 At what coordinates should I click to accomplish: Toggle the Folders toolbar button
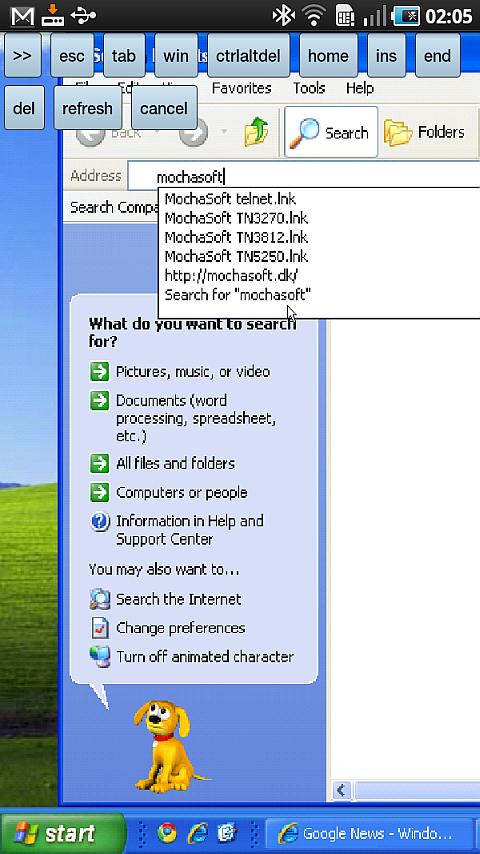pos(424,132)
